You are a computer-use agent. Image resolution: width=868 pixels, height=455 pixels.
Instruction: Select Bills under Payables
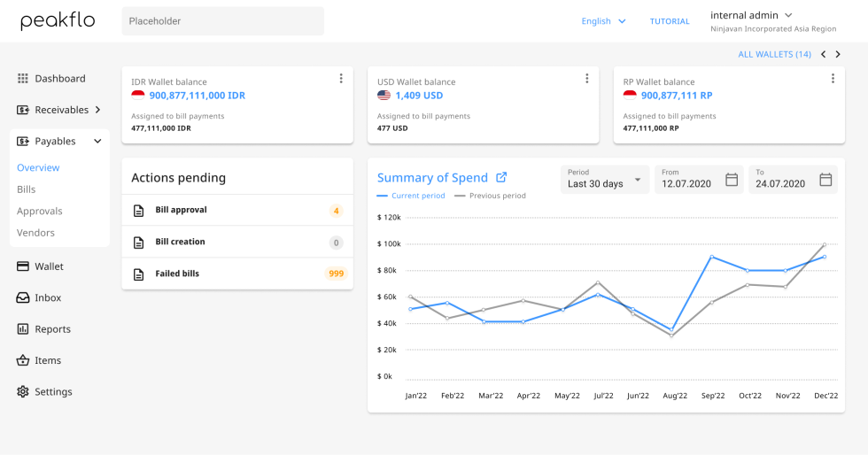click(27, 189)
